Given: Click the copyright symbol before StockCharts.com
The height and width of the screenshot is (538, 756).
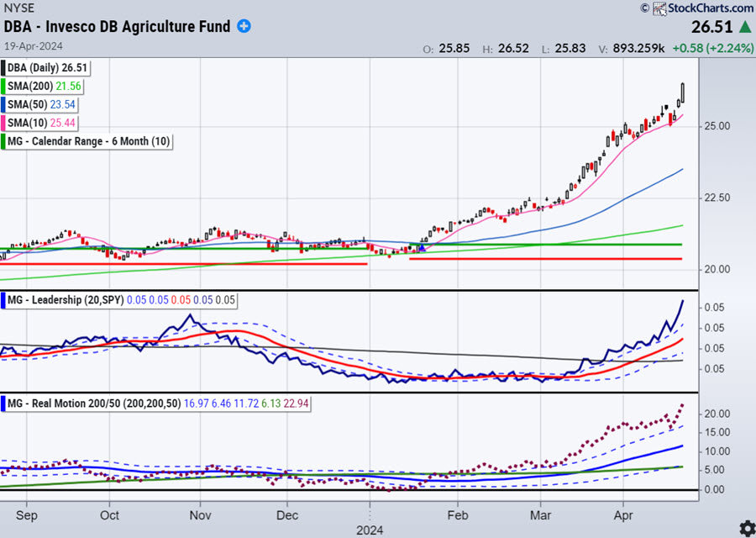Looking at the screenshot, I should point(645,8).
